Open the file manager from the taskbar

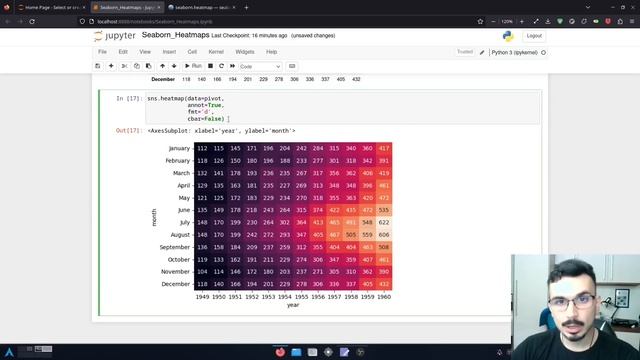(296, 352)
